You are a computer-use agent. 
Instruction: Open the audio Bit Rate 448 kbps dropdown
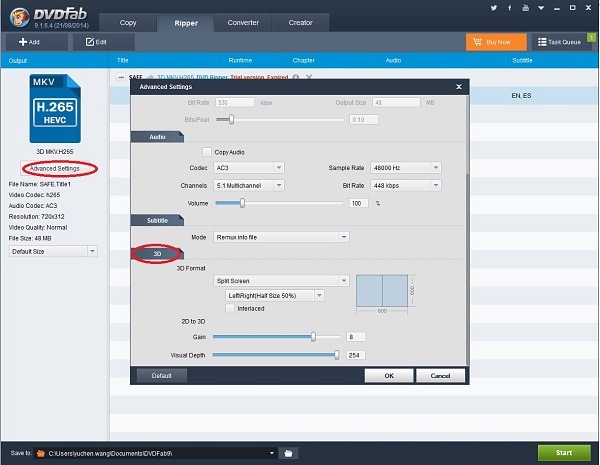coord(406,186)
